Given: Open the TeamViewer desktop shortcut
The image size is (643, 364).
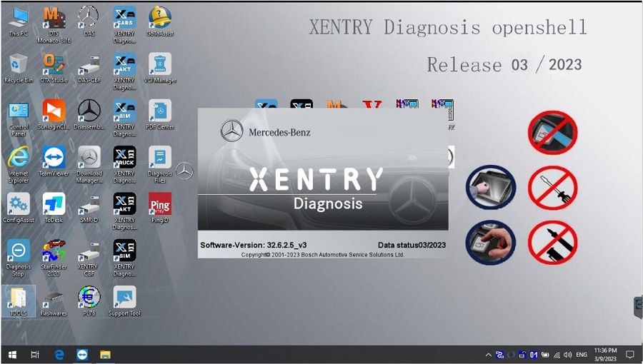Looking at the screenshot, I should pyautogui.click(x=54, y=162).
